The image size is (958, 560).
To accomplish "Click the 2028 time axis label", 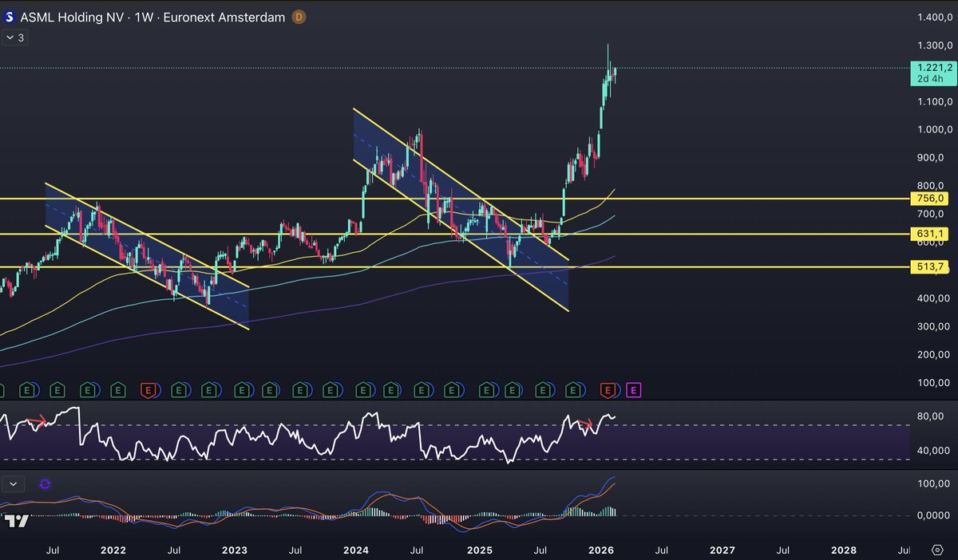I will tap(844, 550).
